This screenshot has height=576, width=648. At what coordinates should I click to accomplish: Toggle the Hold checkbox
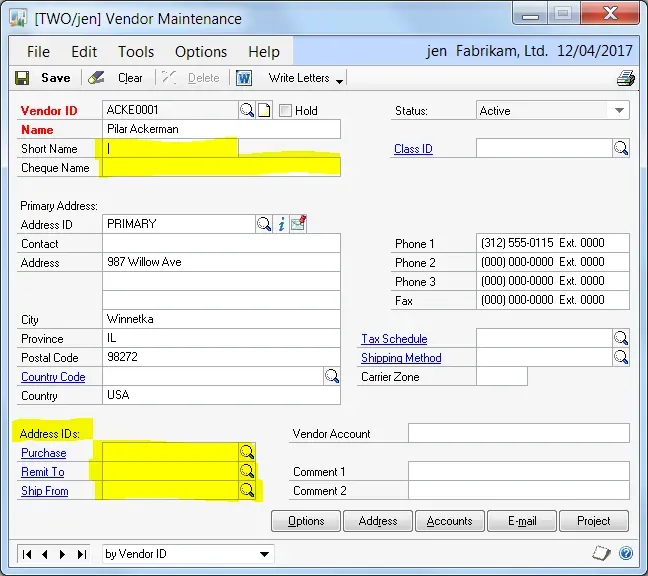point(286,110)
